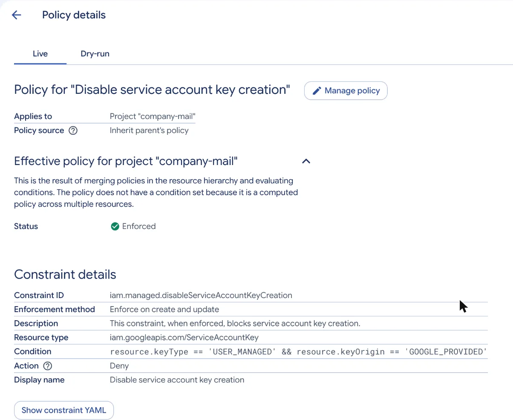
Task: Click the Constraint ID label
Action: click(39, 295)
